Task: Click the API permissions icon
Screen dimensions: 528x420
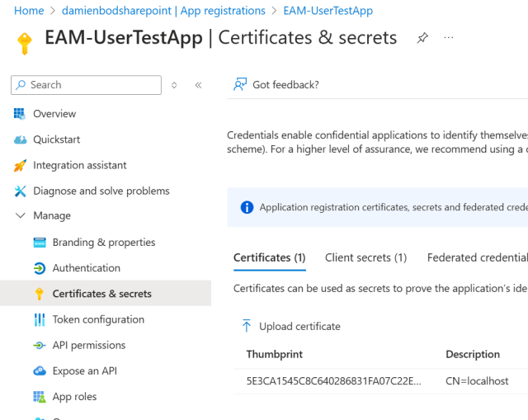Action: (40, 345)
